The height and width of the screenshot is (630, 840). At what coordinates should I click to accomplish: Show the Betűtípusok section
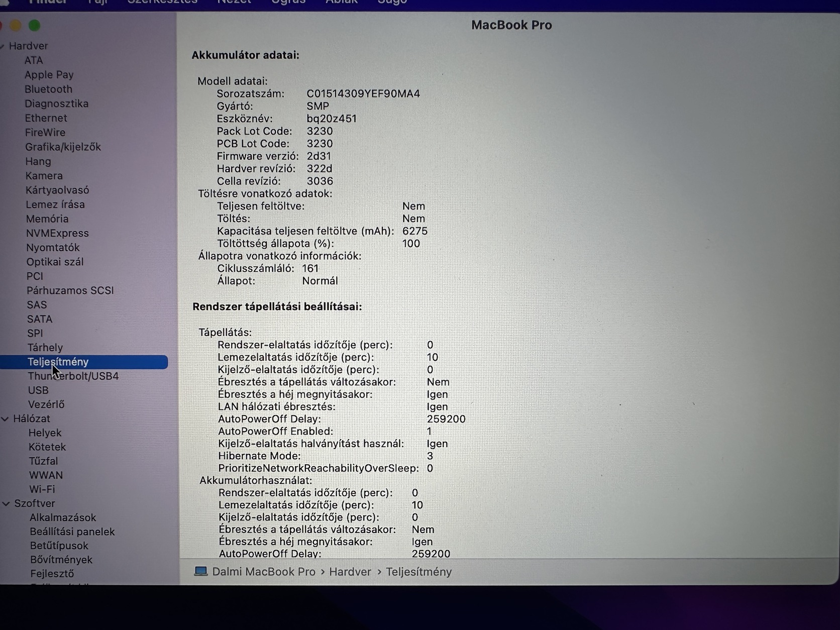59,546
